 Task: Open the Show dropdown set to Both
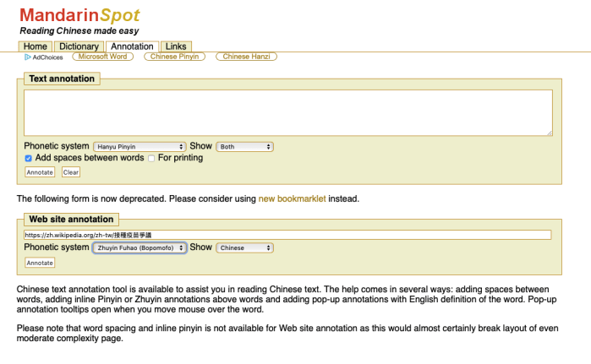coord(245,147)
